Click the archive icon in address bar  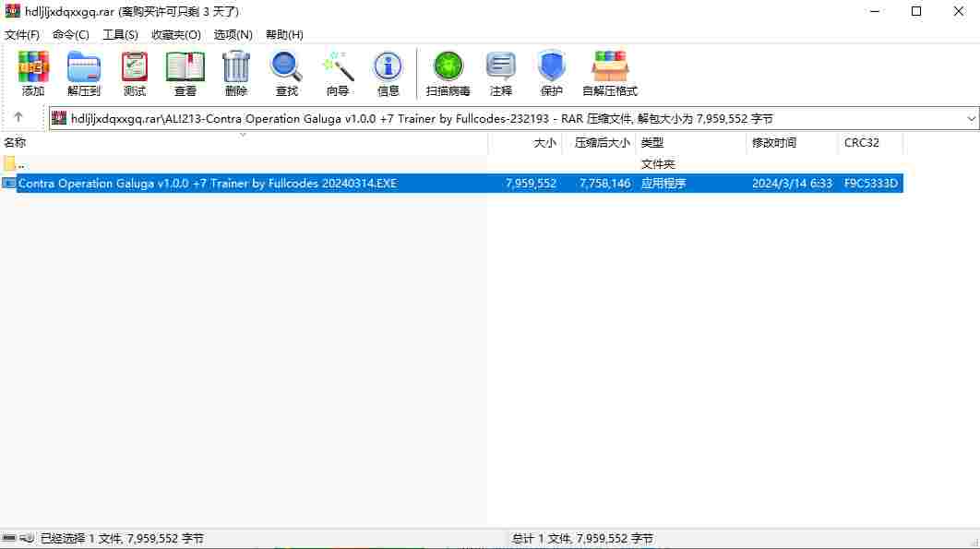tap(59, 118)
